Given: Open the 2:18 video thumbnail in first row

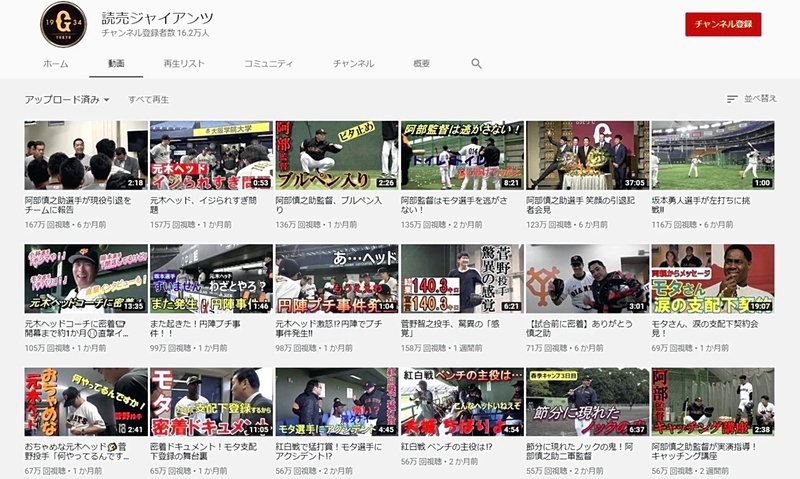Looking at the screenshot, I should click(85, 155).
